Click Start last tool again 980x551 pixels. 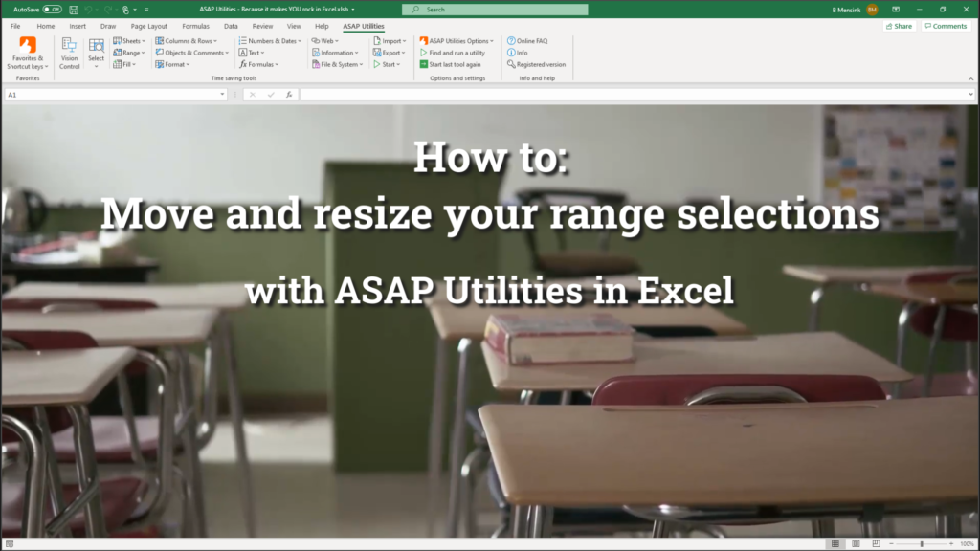click(x=423, y=64)
